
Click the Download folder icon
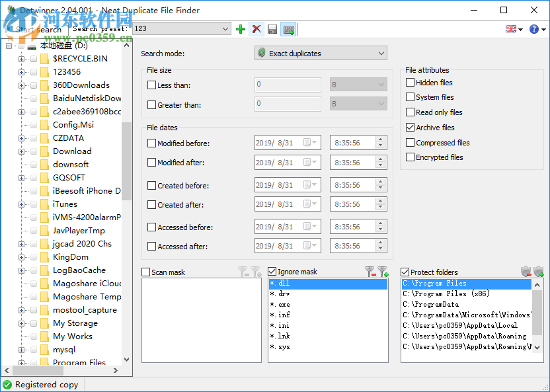pyautogui.click(x=44, y=151)
